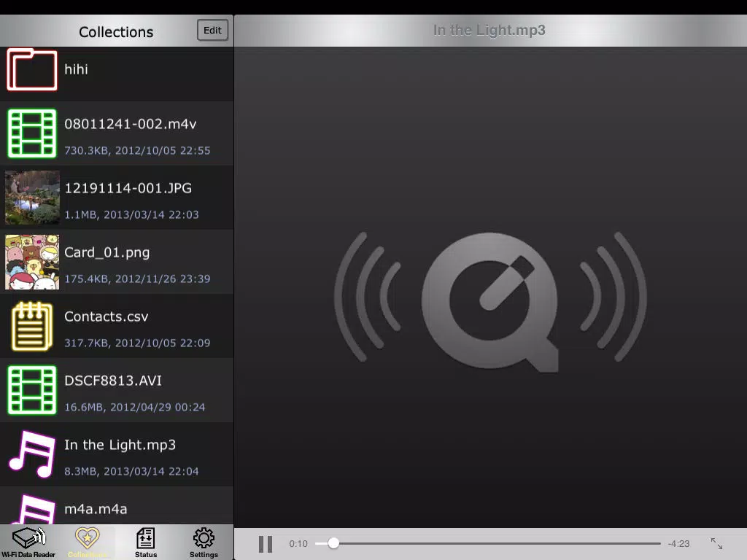
Task: Click the playback progress slider knob
Action: click(x=333, y=543)
